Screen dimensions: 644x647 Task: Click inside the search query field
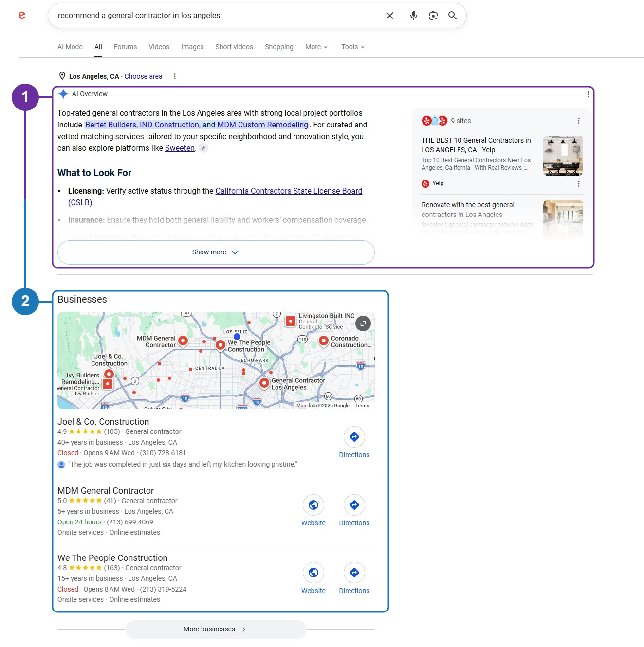pos(217,16)
